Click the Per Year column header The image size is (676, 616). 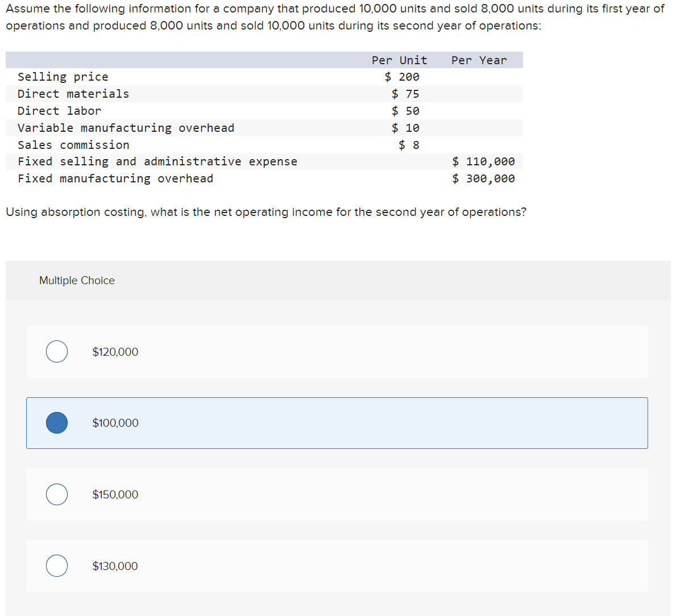[479, 60]
